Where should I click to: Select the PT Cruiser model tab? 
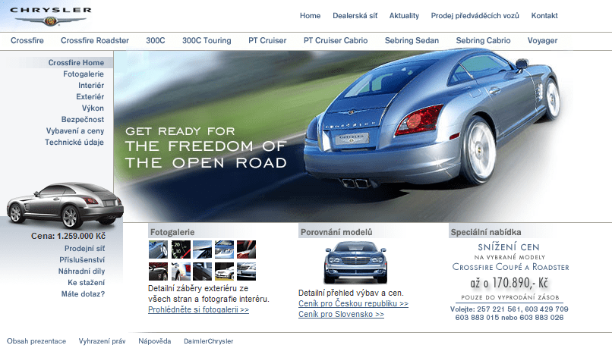pyautogui.click(x=267, y=40)
